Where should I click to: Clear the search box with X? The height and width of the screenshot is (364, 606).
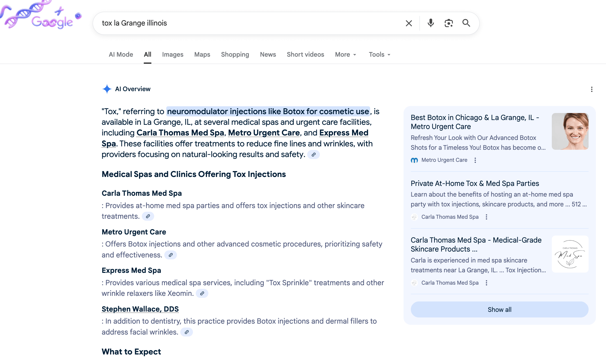coord(409,23)
